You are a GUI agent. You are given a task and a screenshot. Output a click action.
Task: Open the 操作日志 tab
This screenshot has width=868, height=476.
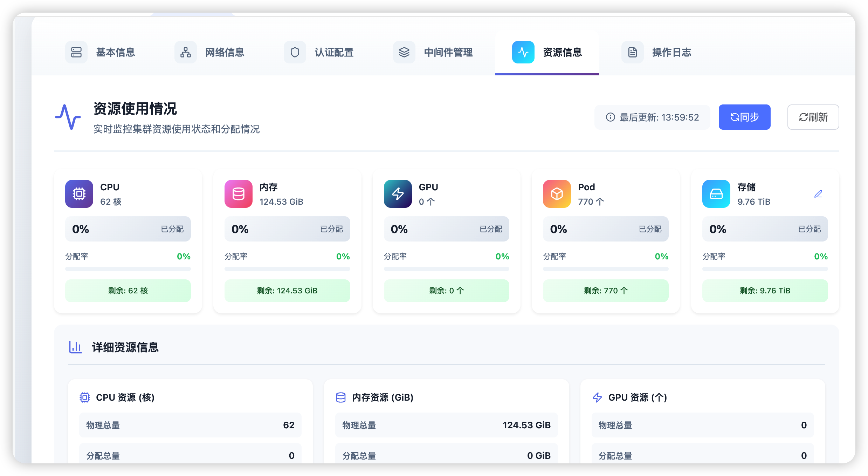tap(657, 52)
